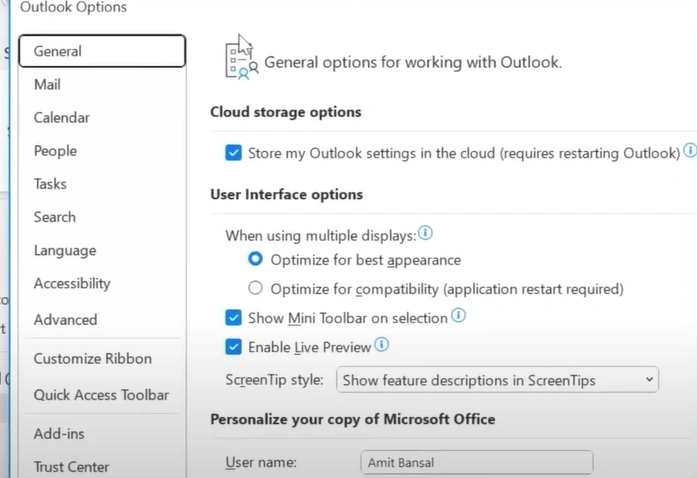This screenshot has width=697, height=478.
Task: Open the Tasks options category
Action: [x=50, y=184]
